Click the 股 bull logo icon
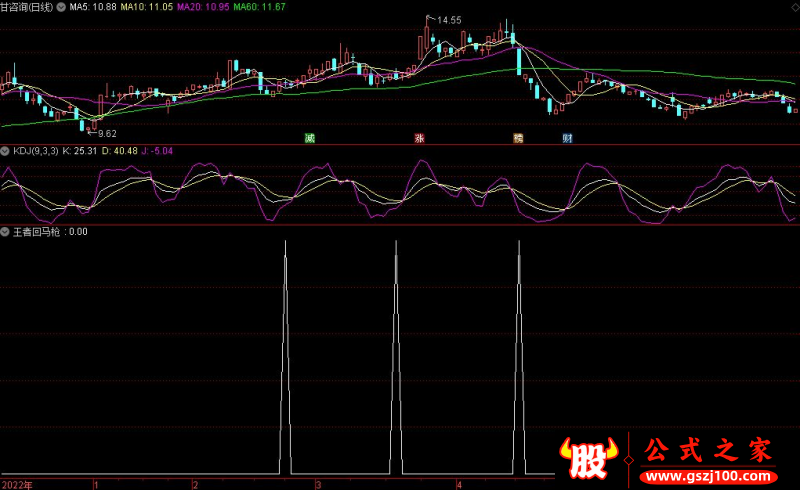This screenshot has width=800, height=490. point(585,458)
